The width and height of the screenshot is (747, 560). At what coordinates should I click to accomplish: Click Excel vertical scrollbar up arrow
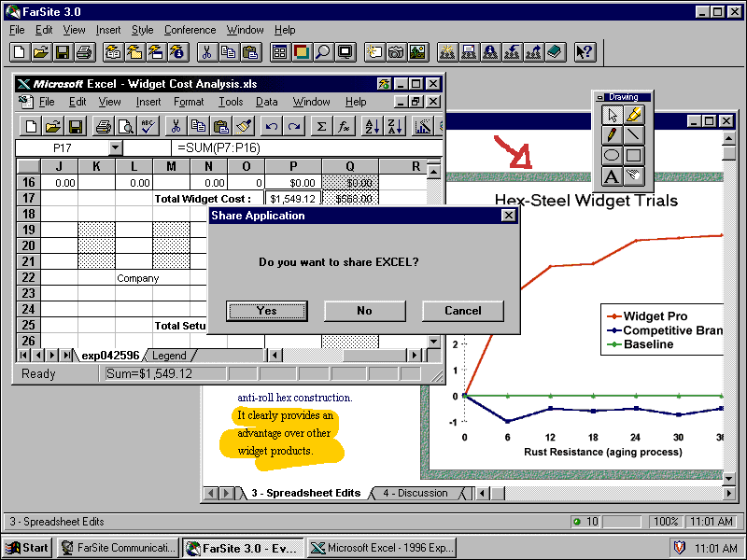pos(433,172)
